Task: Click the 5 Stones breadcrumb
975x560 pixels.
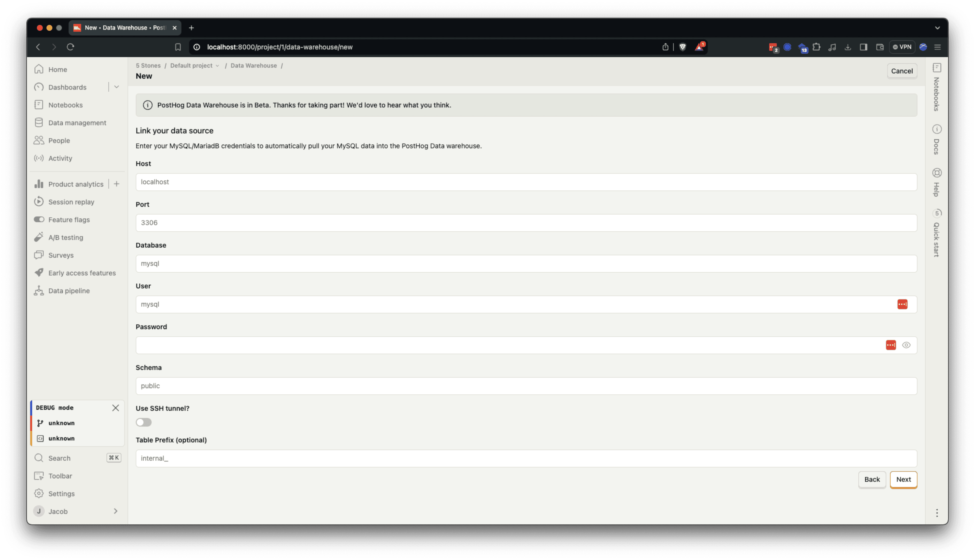Action: tap(148, 66)
